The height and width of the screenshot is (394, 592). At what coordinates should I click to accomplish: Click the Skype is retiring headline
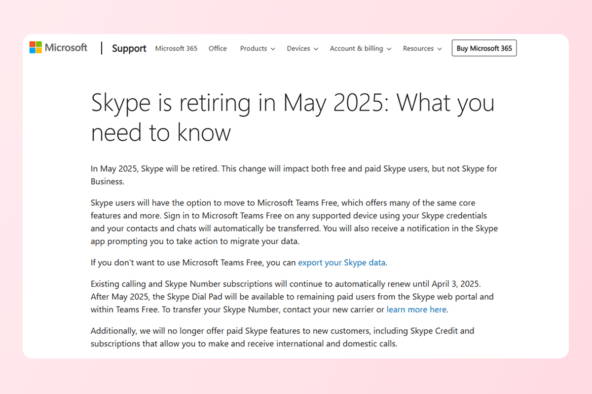[x=293, y=117]
